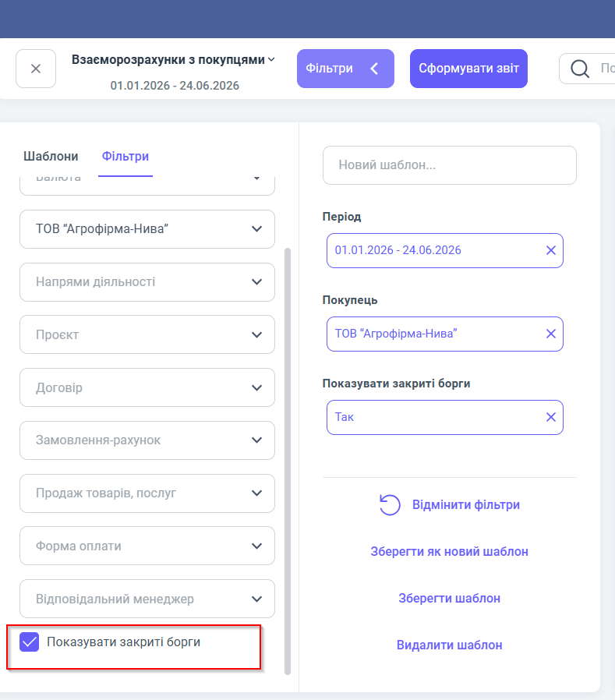Click the filter list vertical scrollbar

pos(288,461)
